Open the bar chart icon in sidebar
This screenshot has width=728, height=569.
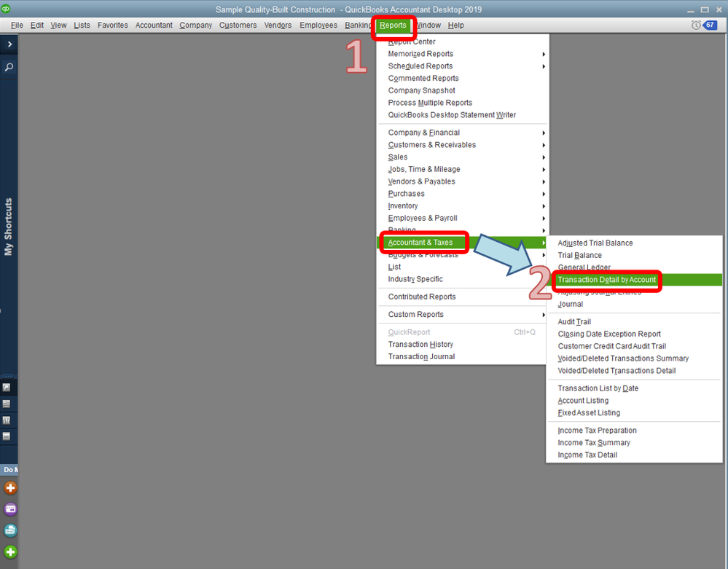(x=7, y=420)
